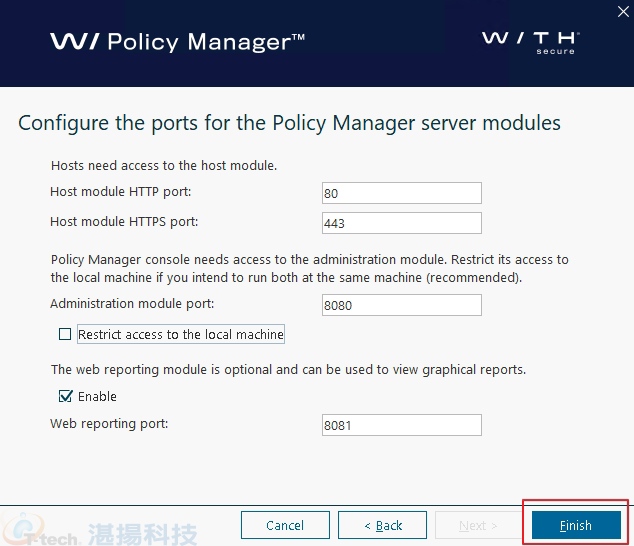Click into the Web reporting port field
This screenshot has width=634, height=546.
[402, 425]
